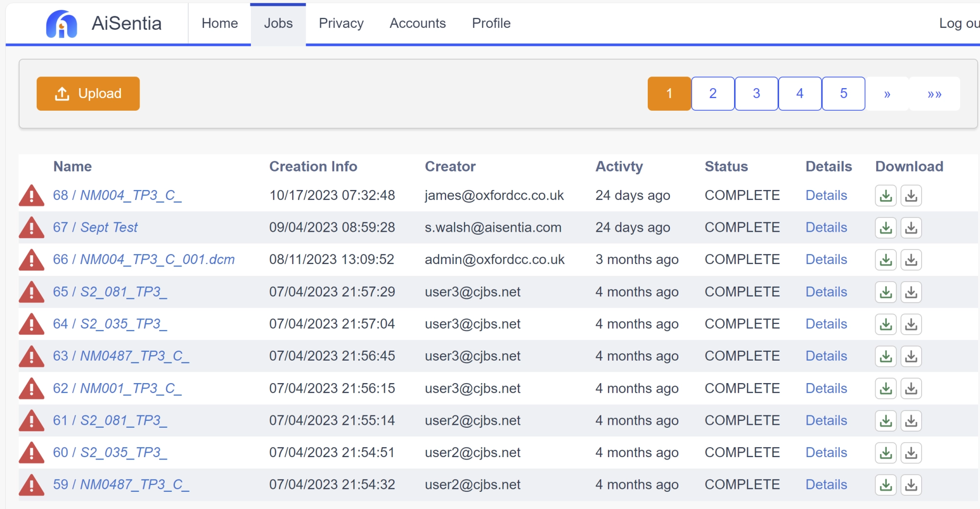Open job 62 / NM001_TP3_C_ link
This screenshot has width=980, height=509.
[117, 388]
